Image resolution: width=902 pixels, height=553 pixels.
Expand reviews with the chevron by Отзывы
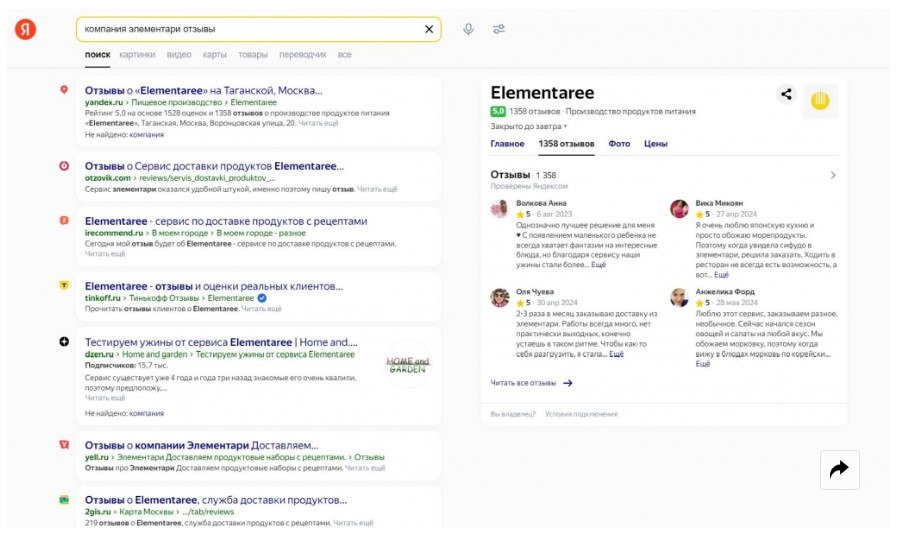[833, 175]
